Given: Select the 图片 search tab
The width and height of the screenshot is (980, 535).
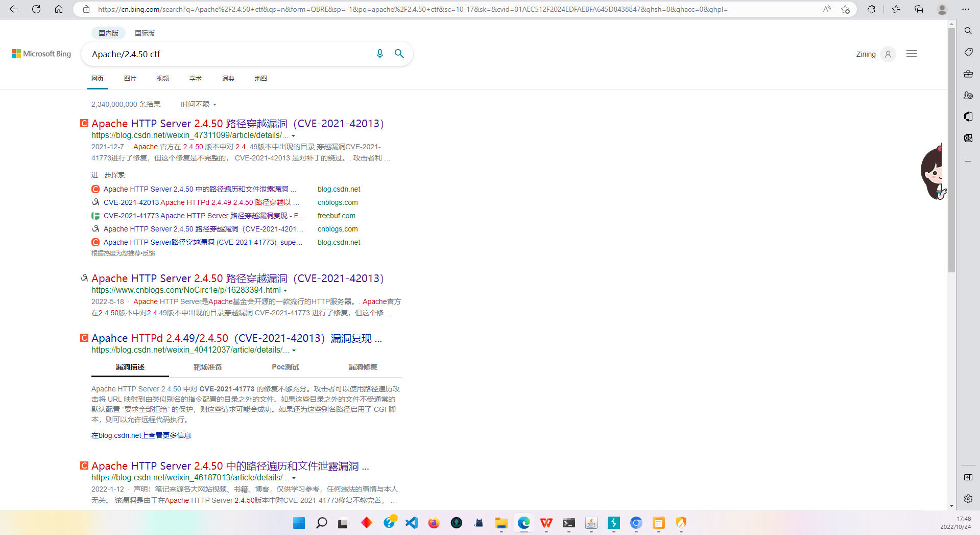Looking at the screenshot, I should click(x=130, y=78).
